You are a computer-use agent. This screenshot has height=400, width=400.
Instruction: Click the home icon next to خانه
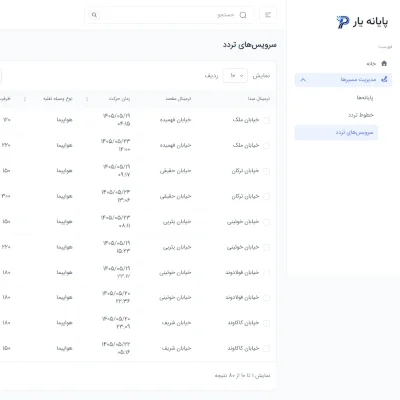[384, 63]
